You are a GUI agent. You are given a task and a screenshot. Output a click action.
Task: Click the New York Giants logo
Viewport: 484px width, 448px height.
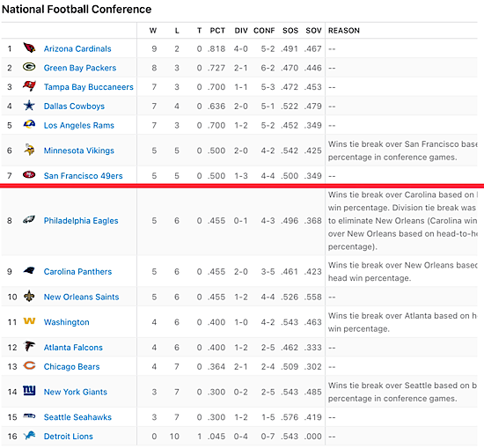[x=29, y=391]
